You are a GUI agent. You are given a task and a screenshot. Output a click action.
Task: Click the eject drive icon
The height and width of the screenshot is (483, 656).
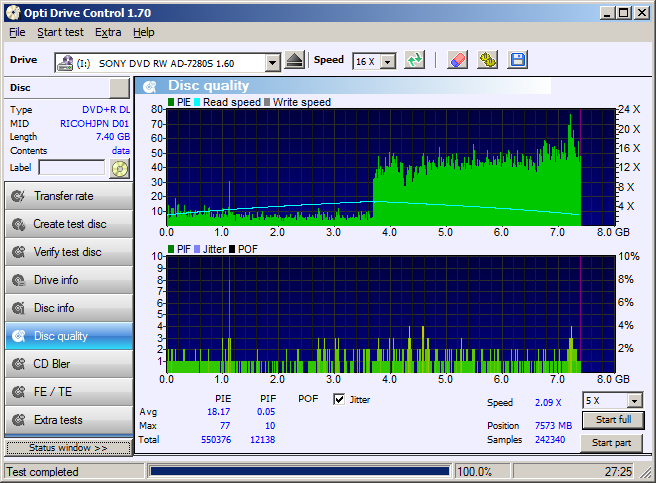[295, 60]
